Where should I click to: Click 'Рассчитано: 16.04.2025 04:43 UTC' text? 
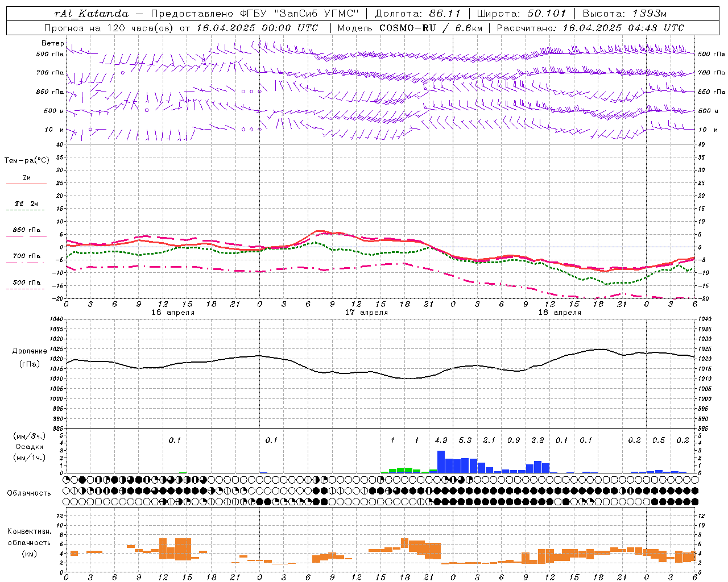click(590, 28)
